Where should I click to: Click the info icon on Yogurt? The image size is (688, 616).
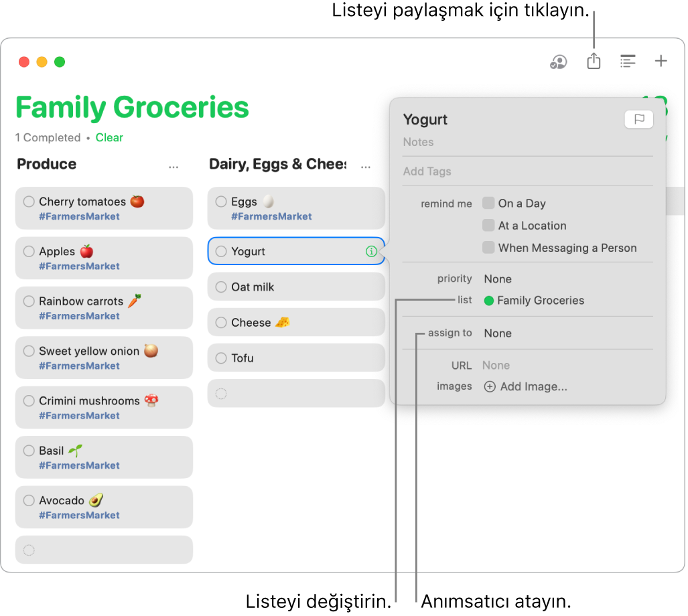[x=370, y=251]
